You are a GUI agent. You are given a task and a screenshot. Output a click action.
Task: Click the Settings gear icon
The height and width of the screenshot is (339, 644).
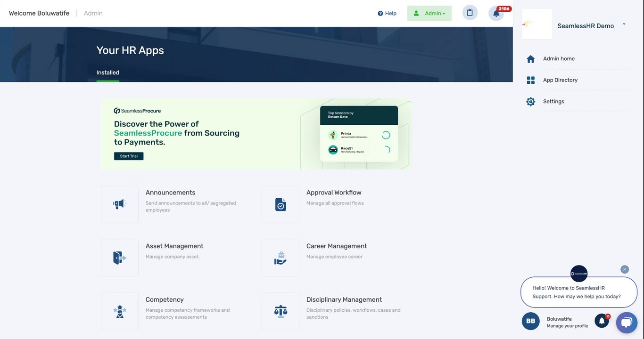click(531, 101)
